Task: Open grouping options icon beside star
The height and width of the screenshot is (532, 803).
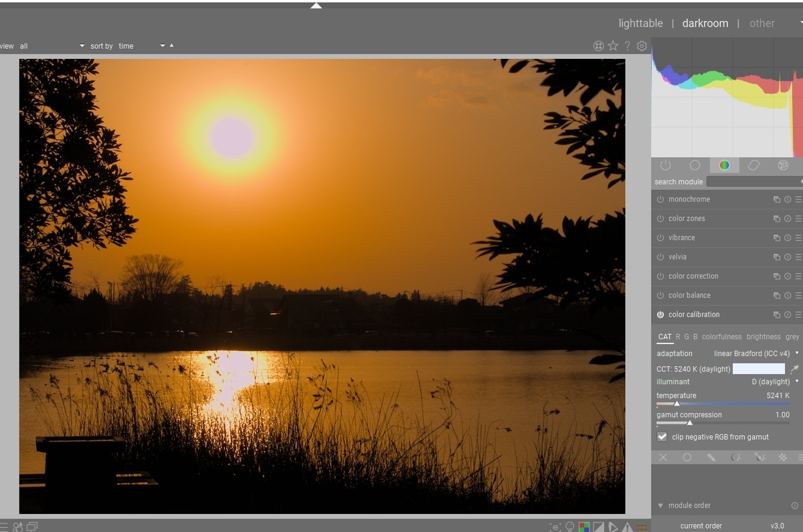Action: (x=598, y=46)
